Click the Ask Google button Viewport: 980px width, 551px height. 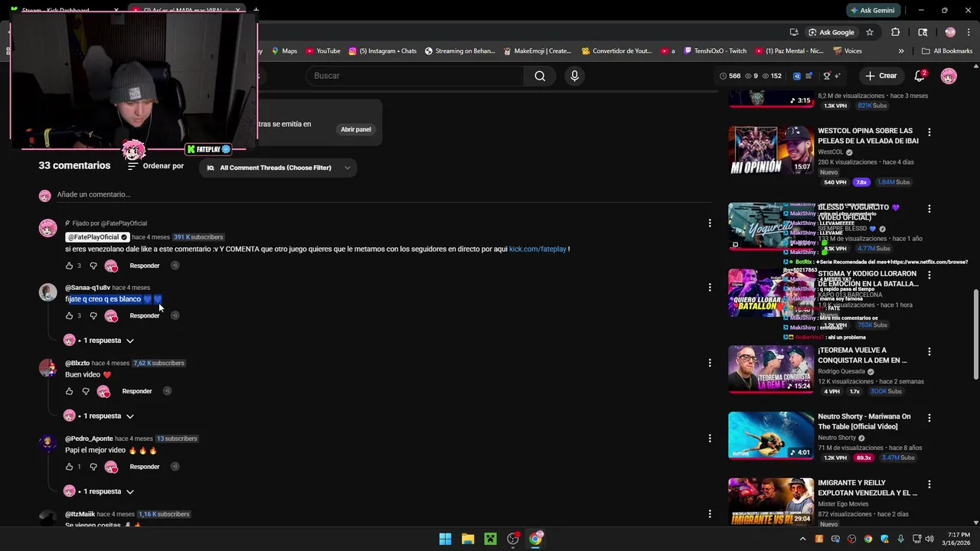pos(831,32)
